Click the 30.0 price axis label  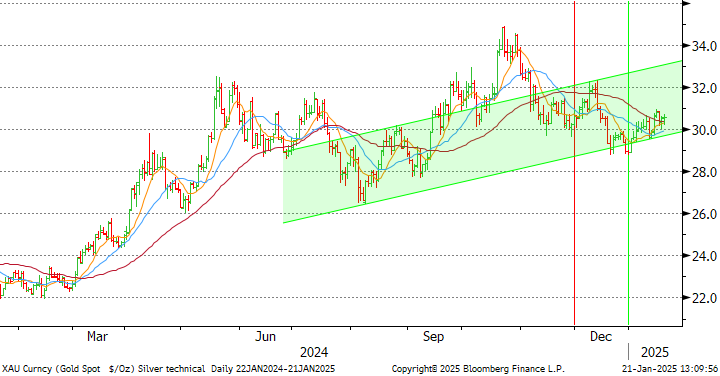(x=705, y=130)
